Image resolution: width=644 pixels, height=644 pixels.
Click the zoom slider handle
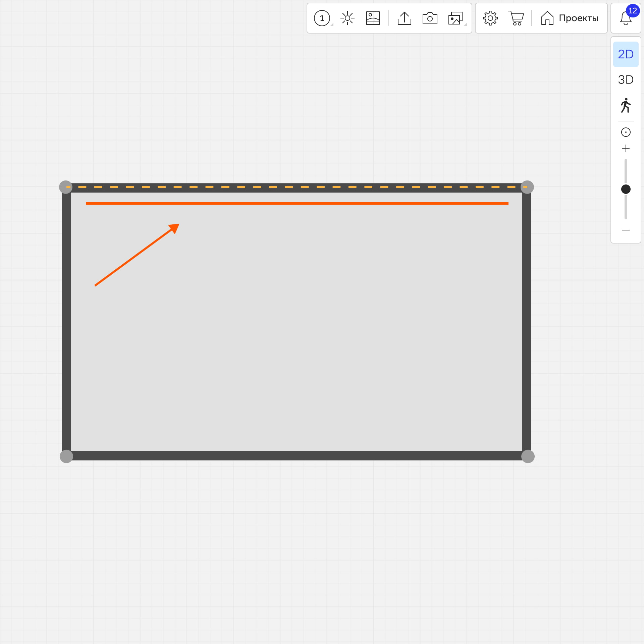(x=626, y=189)
